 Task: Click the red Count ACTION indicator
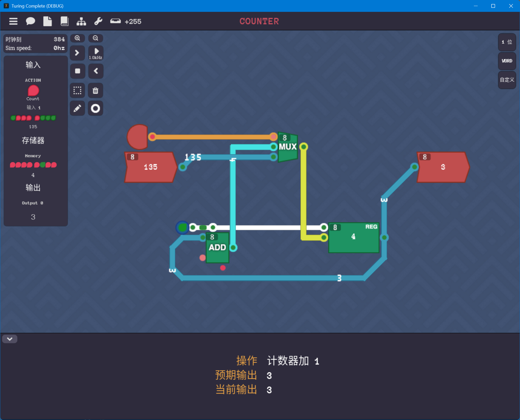pos(33,90)
